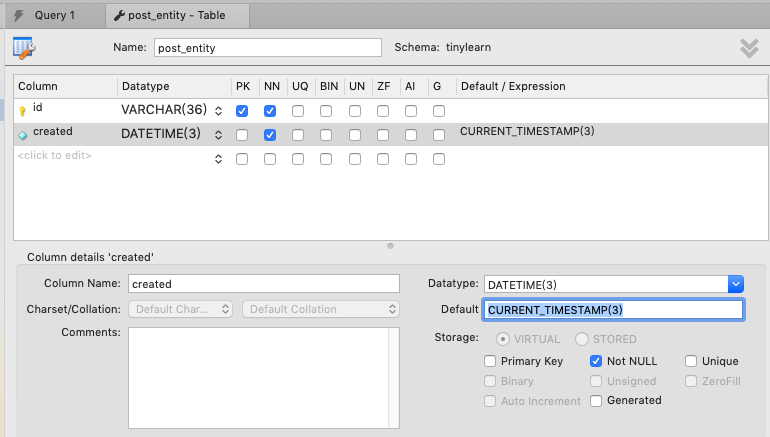Click the Default value field
The image size is (770, 437).
click(613, 310)
